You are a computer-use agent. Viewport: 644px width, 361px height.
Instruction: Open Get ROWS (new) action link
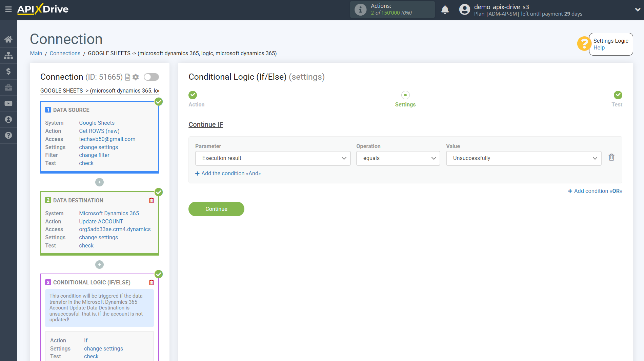point(99,131)
